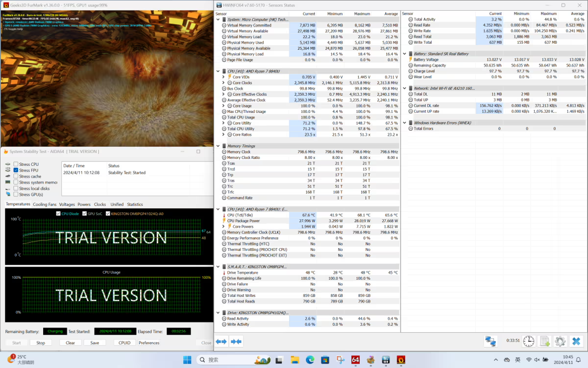Uncheck the Stress FPU checkbox
Screen dimensions: 588x368
click(x=16, y=170)
